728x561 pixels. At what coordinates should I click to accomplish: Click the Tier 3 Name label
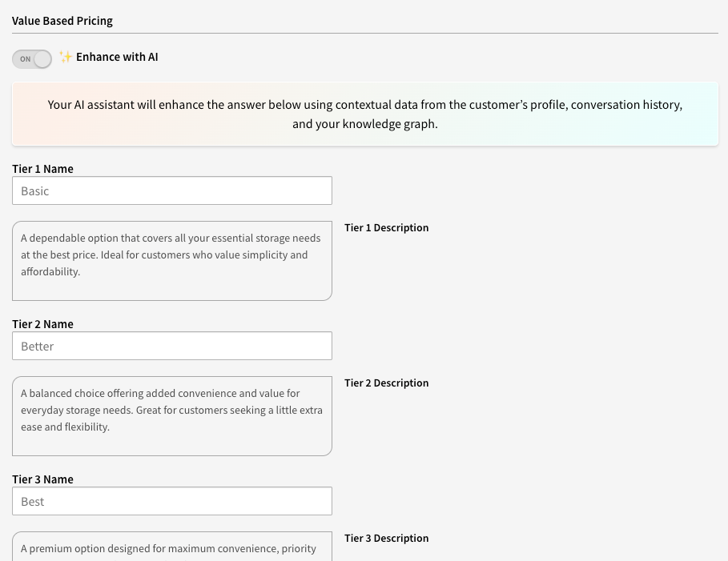[42, 479]
